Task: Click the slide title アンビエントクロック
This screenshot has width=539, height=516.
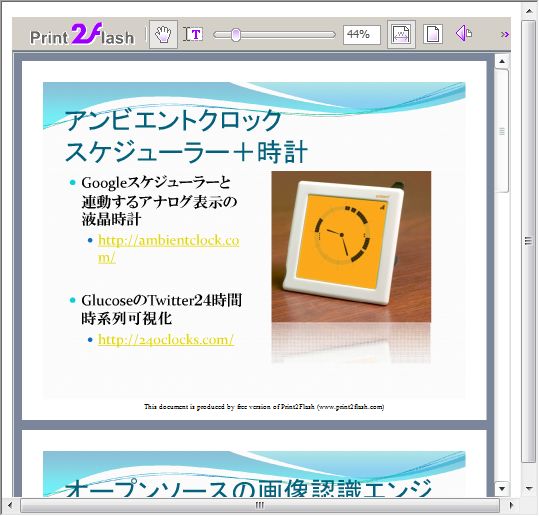Action: 173,120
